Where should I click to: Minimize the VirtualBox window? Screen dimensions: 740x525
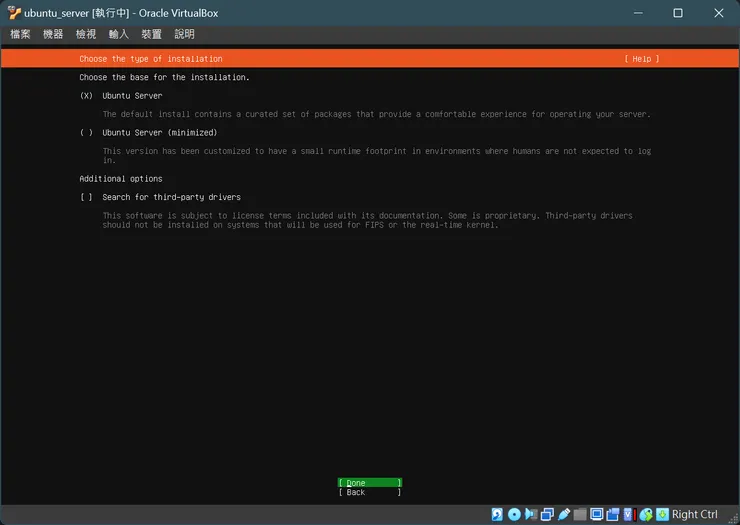click(638, 13)
